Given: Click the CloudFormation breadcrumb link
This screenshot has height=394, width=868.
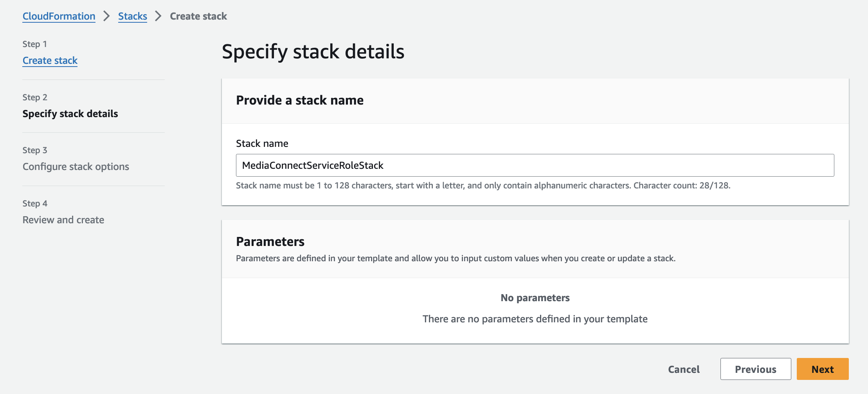Looking at the screenshot, I should pyautogui.click(x=59, y=16).
